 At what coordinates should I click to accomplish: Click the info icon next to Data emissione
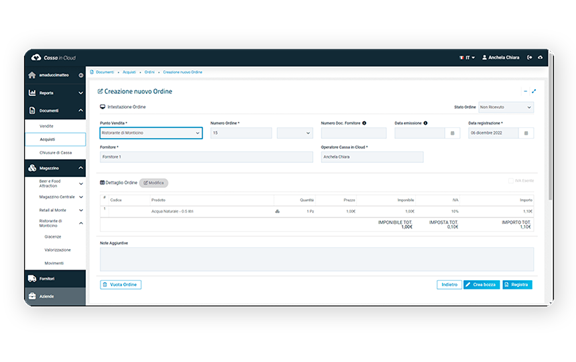pos(425,123)
